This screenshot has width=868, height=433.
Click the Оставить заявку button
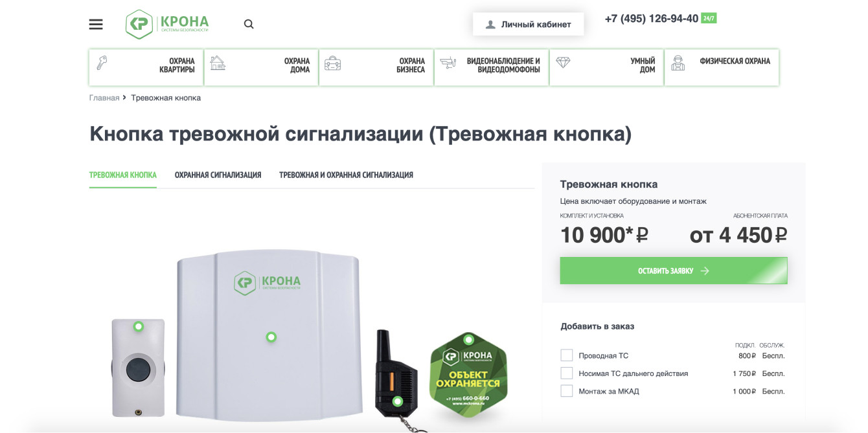(674, 271)
